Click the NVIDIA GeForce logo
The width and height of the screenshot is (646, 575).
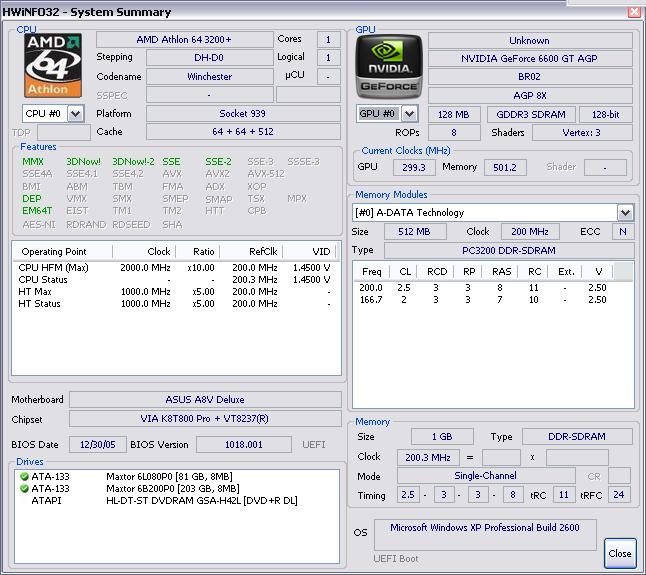coord(389,66)
